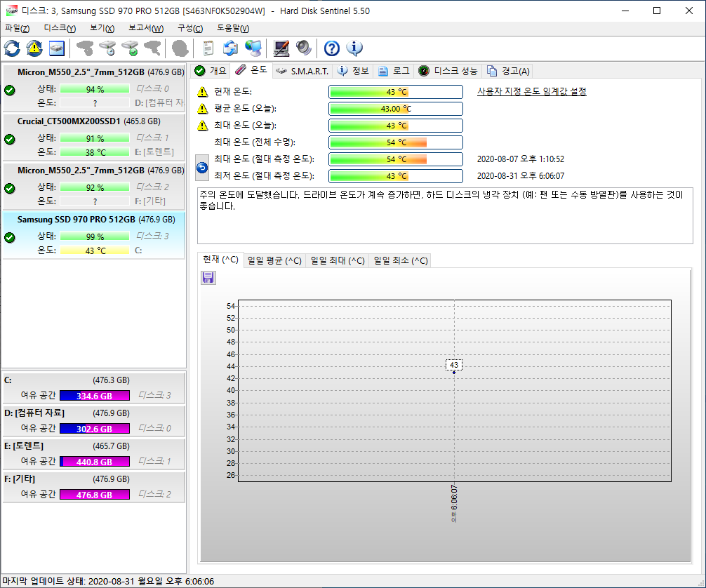Click the save floppy icon above the graph
The height and width of the screenshot is (588, 706).
tap(208, 278)
